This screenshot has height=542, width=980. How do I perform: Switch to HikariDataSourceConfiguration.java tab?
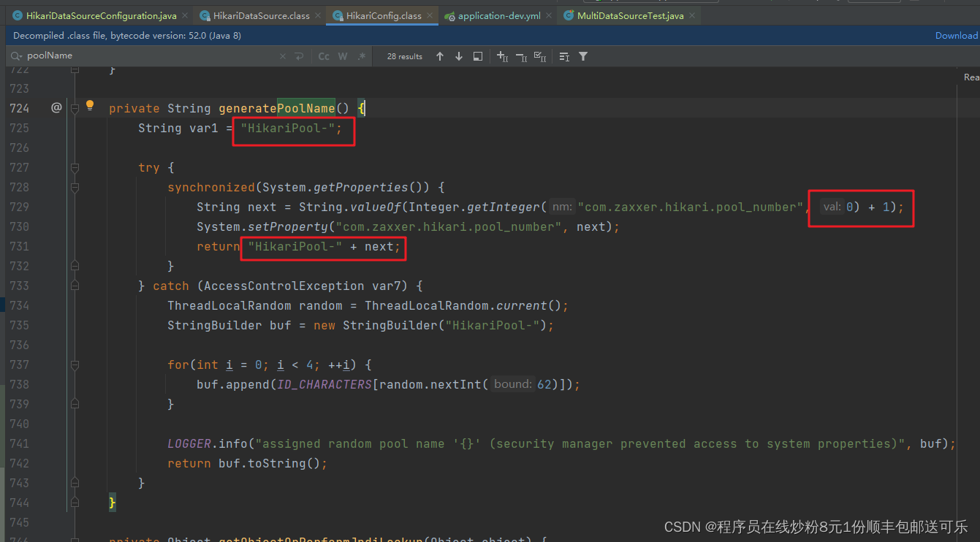(101, 15)
